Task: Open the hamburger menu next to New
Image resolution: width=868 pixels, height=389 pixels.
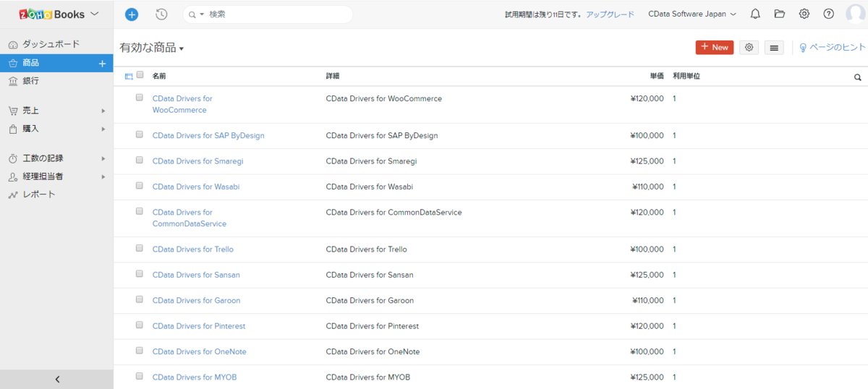Action: [774, 47]
